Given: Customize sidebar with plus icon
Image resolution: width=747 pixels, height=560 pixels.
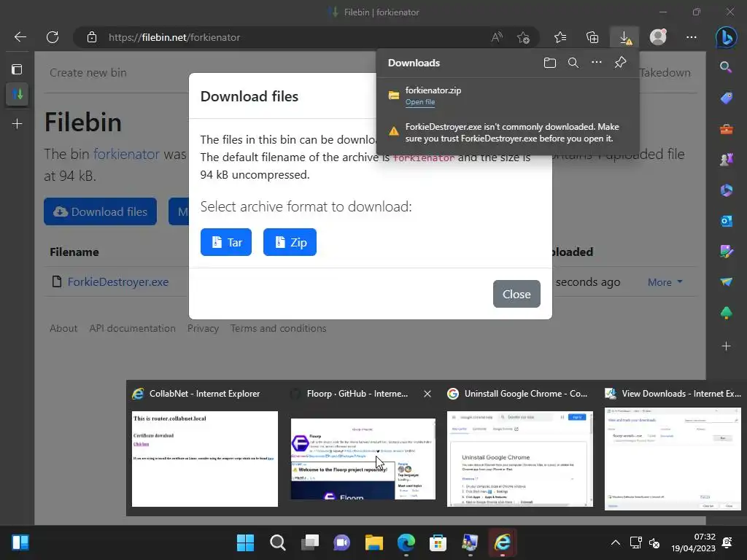Looking at the screenshot, I should (726, 346).
